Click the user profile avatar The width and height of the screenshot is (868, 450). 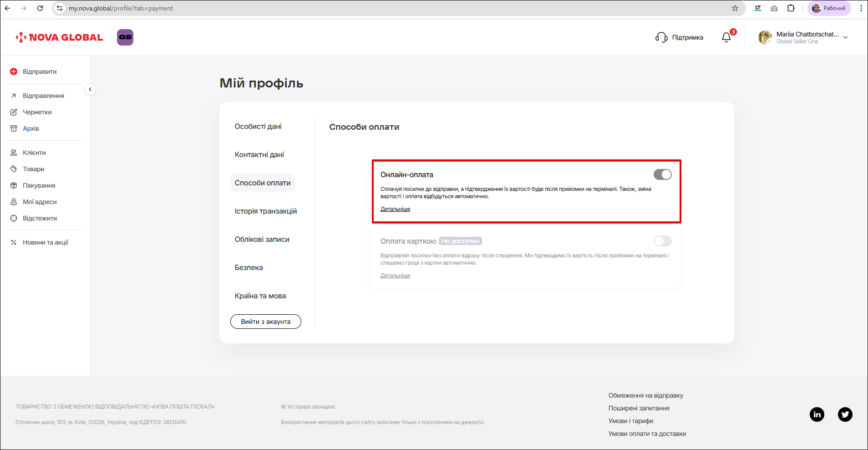[765, 37]
